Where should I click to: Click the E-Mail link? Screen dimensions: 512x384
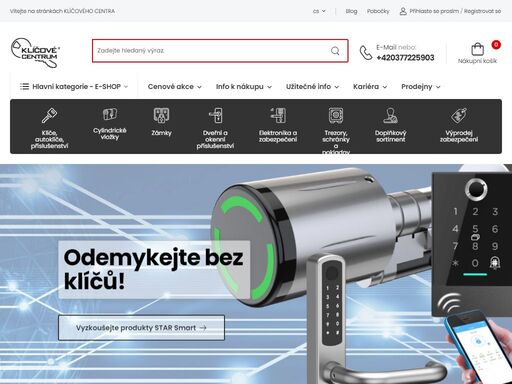pos(387,47)
